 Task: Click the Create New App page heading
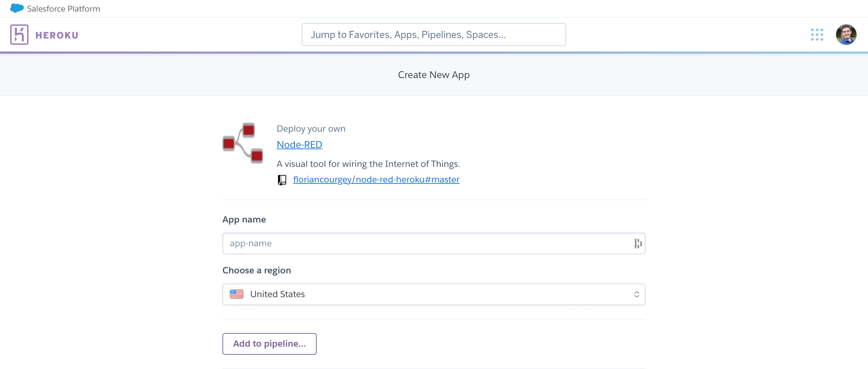point(434,75)
